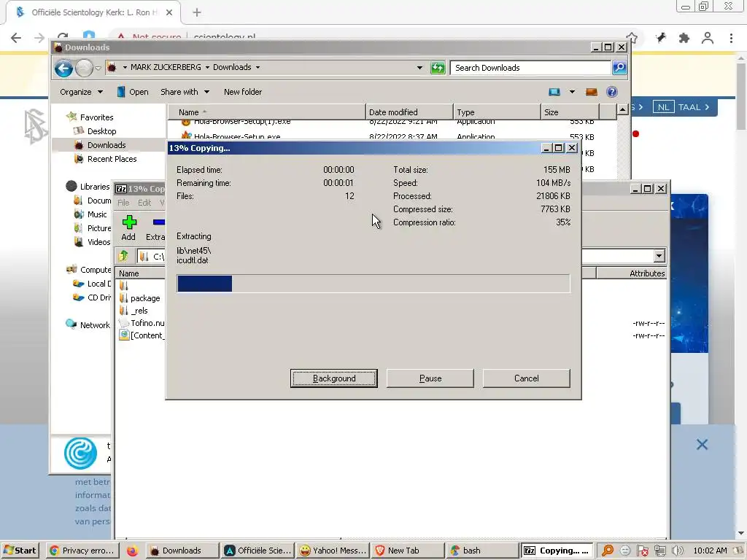The height and width of the screenshot is (560, 747).
Task: Click 7-Zip Extract minus icon
Action: pos(158,222)
